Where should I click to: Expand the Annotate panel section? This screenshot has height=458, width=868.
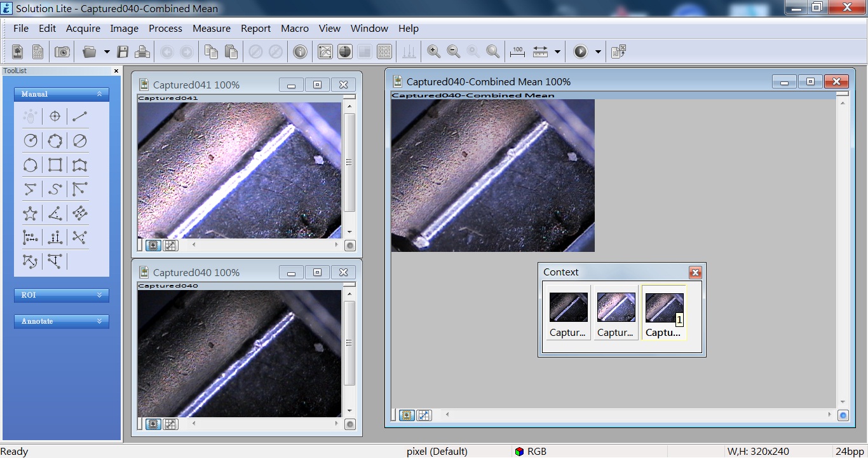coord(62,321)
